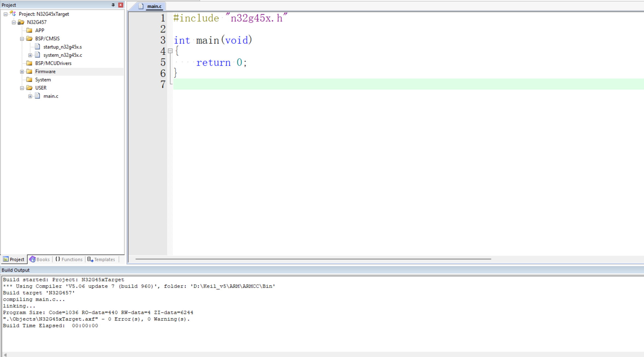Collapse the BSP/CMSIS group
The width and height of the screenshot is (644, 357).
click(x=22, y=39)
